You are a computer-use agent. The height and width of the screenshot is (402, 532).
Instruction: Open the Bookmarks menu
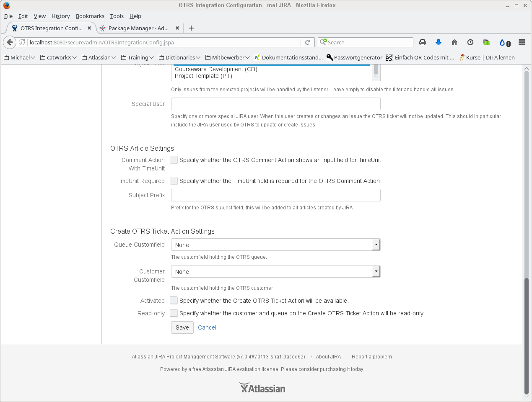pyautogui.click(x=90, y=16)
